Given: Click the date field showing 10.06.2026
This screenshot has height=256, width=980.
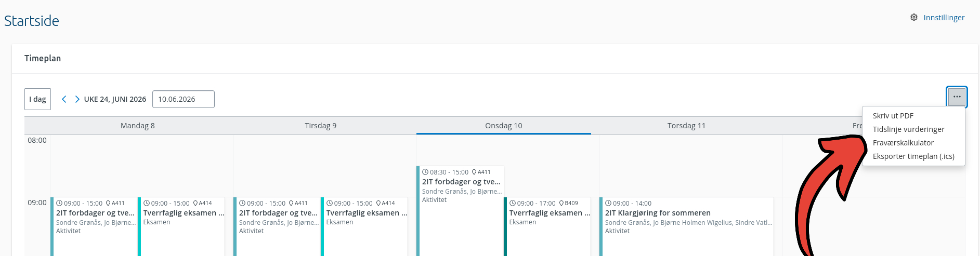Looking at the screenshot, I should [x=184, y=99].
